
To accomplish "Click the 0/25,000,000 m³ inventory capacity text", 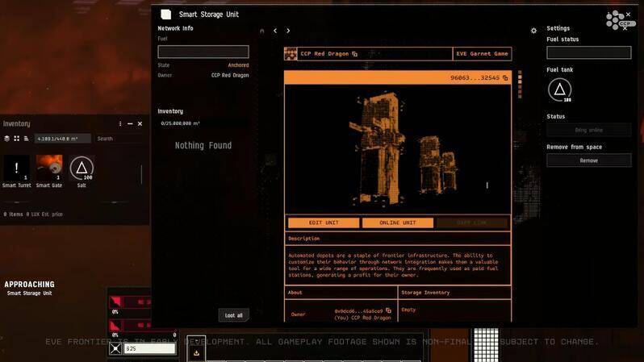I will pos(180,123).
